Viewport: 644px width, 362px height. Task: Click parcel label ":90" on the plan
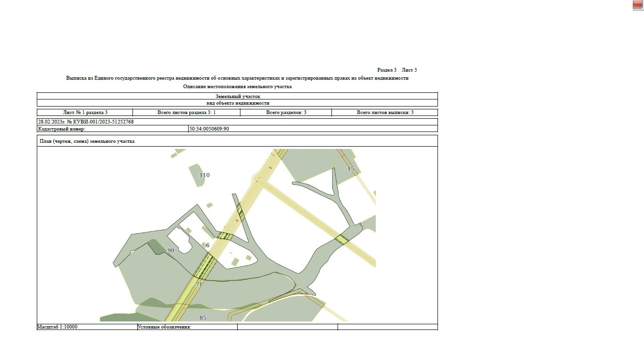click(170, 250)
